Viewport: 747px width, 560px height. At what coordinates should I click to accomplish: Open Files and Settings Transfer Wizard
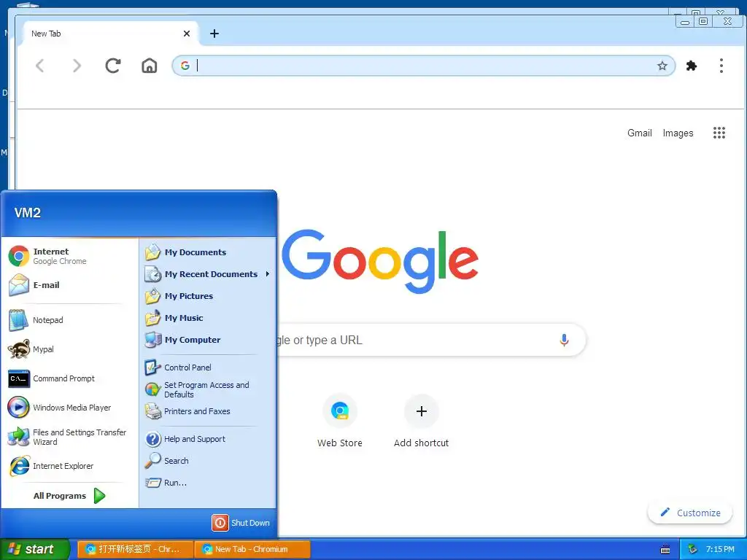click(x=69, y=437)
